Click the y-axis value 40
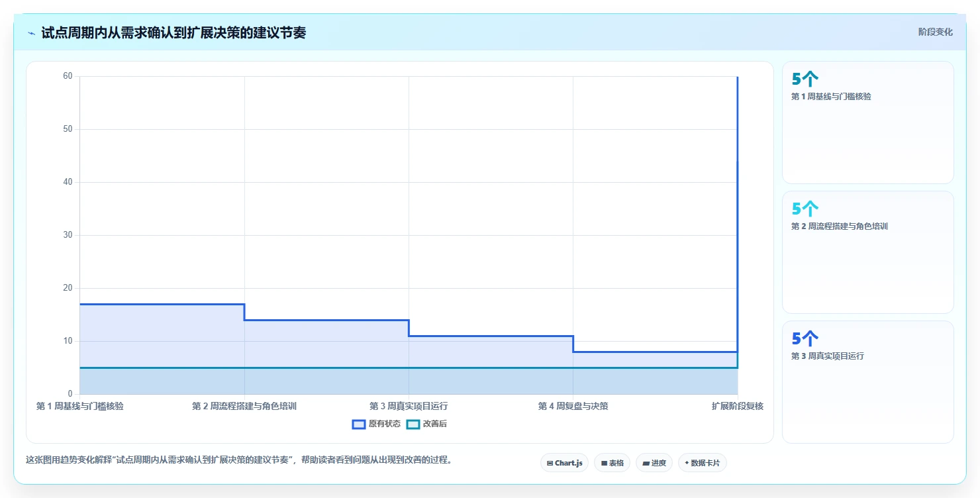The height and width of the screenshot is (498, 980). click(68, 182)
